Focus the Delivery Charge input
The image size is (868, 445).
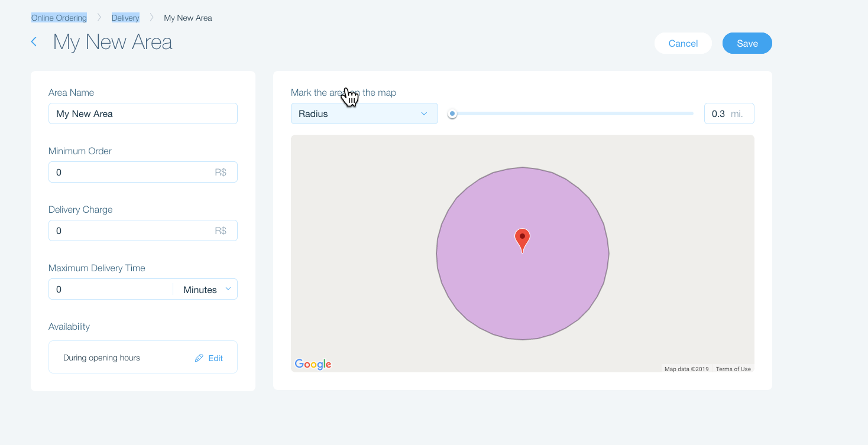click(x=143, y=230)
